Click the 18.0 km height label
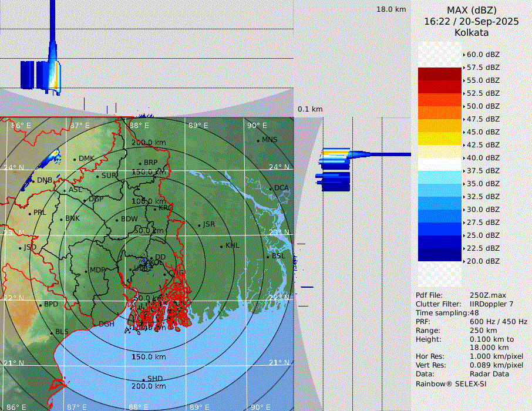The width and height of the screenshot is (532, 411). point(391,9)
